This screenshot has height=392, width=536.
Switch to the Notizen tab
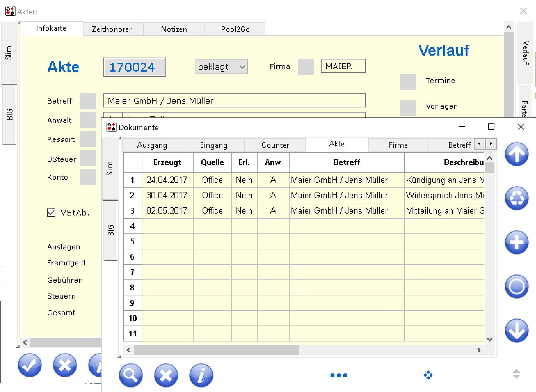pos(174,29)
